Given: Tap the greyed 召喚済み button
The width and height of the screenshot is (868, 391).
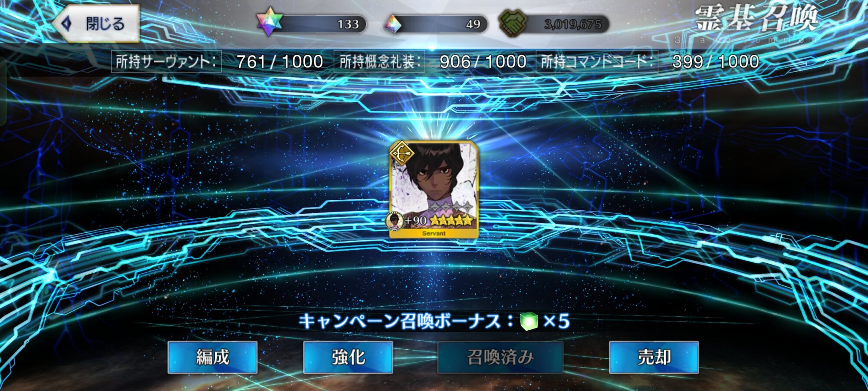Looking at the screenshot, I should point(500,357).
